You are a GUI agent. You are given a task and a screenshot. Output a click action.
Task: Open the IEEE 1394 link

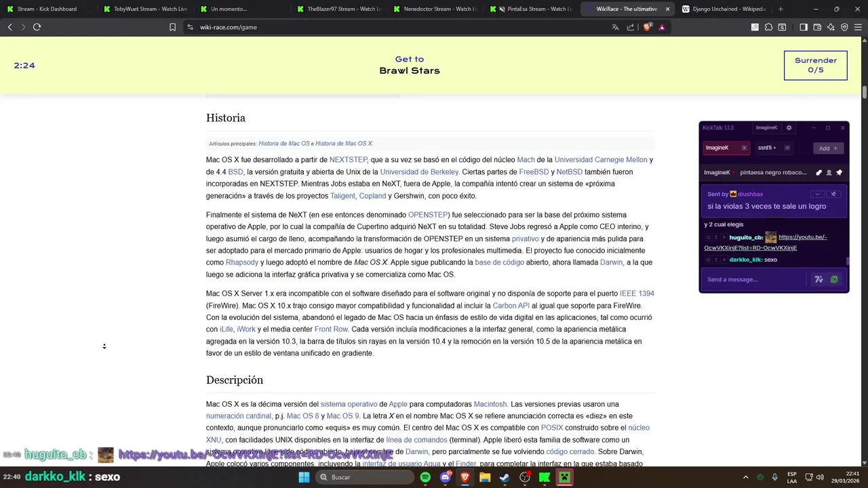click(x=637, y=293)
